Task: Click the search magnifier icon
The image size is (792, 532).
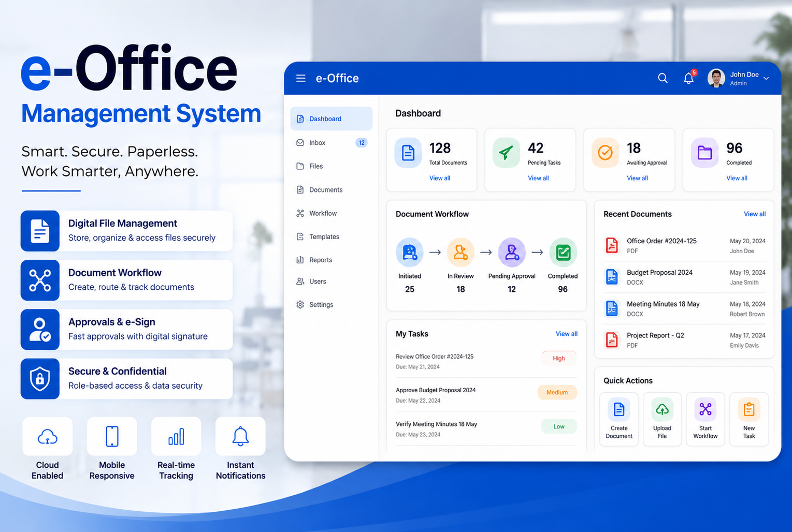Action: [x=663, y=78]
